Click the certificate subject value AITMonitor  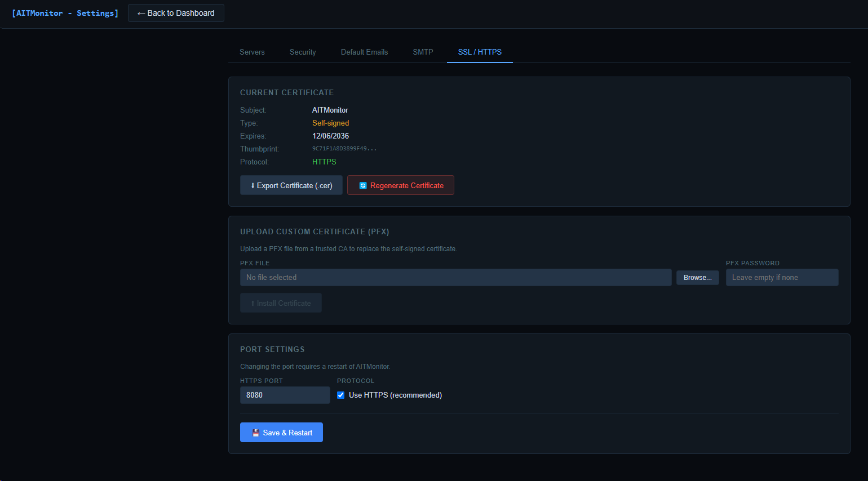[330, 110]
